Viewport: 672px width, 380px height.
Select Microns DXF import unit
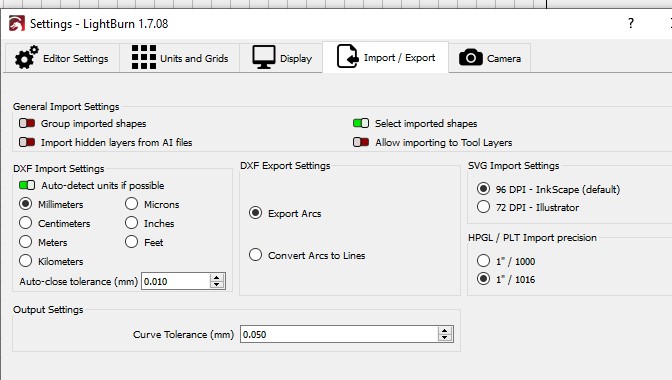pyautogui.click(x=132, y=204)
